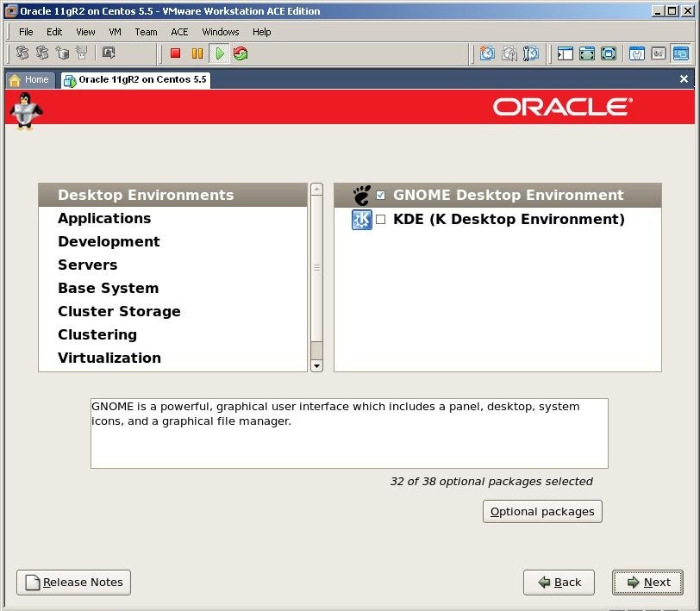700x611 pixels.
Task: Click the appliance view toolbar icon
Action: coord(659,53)
